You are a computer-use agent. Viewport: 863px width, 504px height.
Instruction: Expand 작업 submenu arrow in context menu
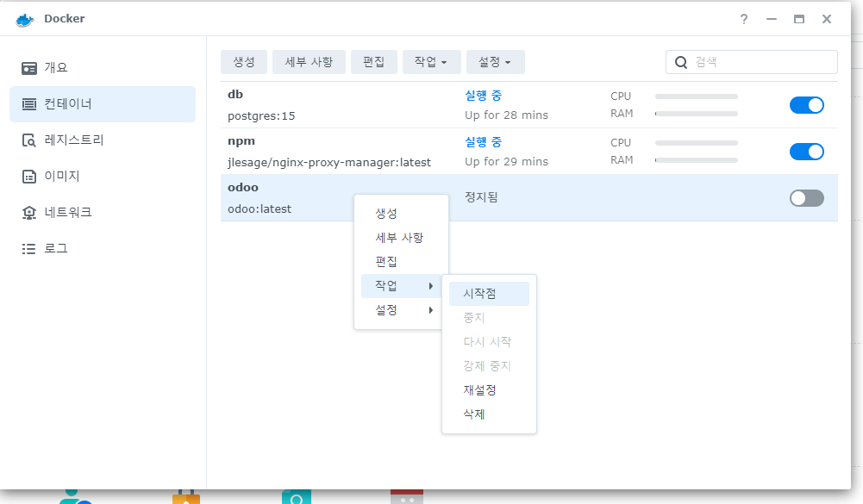point(431,286)
